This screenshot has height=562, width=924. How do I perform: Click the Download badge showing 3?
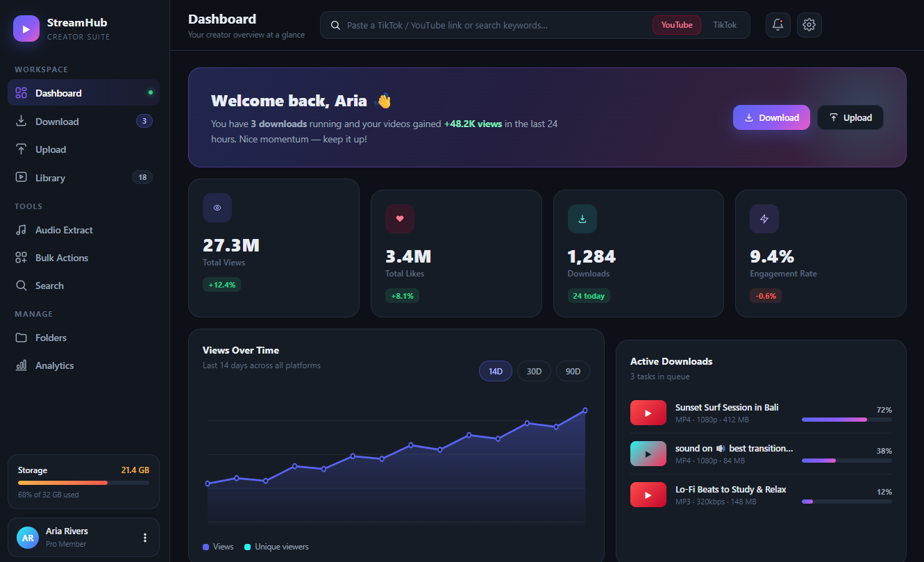tap(144, 121)
